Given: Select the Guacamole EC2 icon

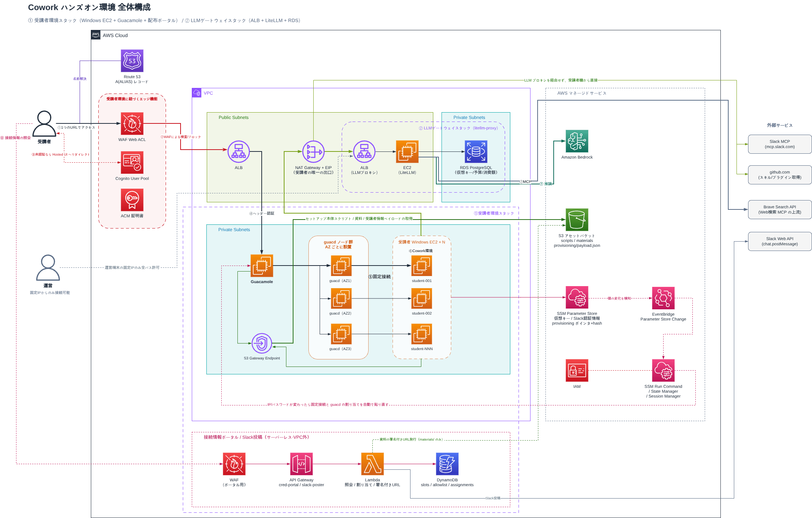Looking at the screenshot, I should pyautogui.click(x=262, y=266).
